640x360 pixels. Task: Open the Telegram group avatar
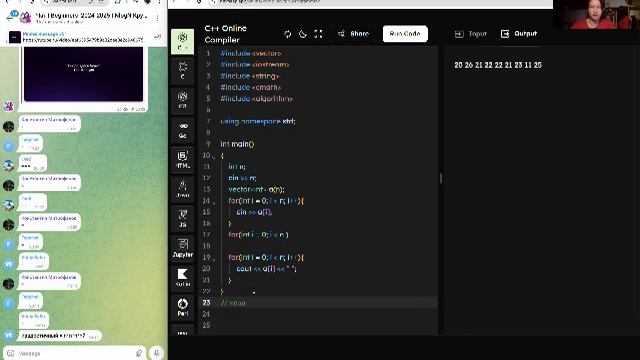(x=26, y=17)
